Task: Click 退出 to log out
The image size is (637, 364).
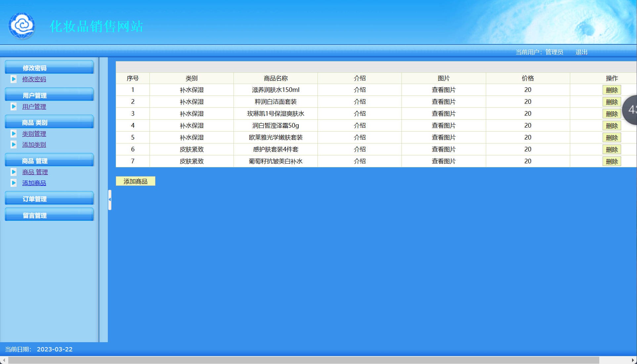Action: (581, 52)
